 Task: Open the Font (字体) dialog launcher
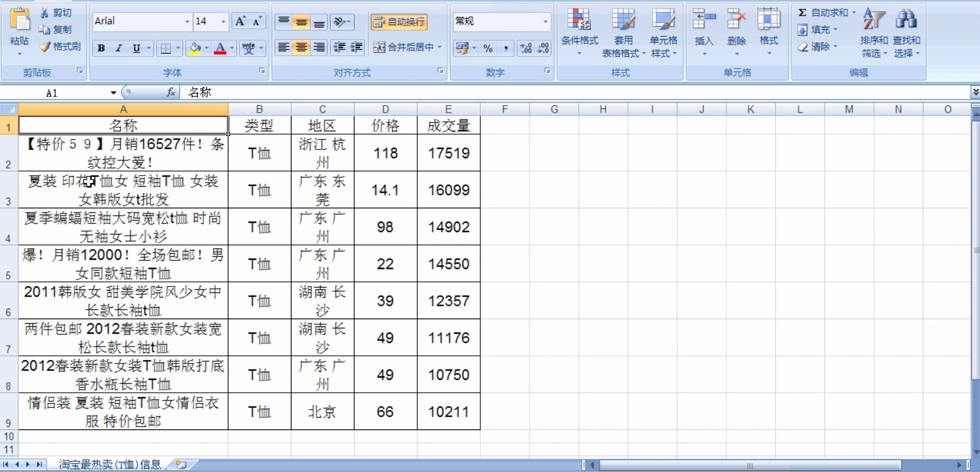(x=262, y=71)
